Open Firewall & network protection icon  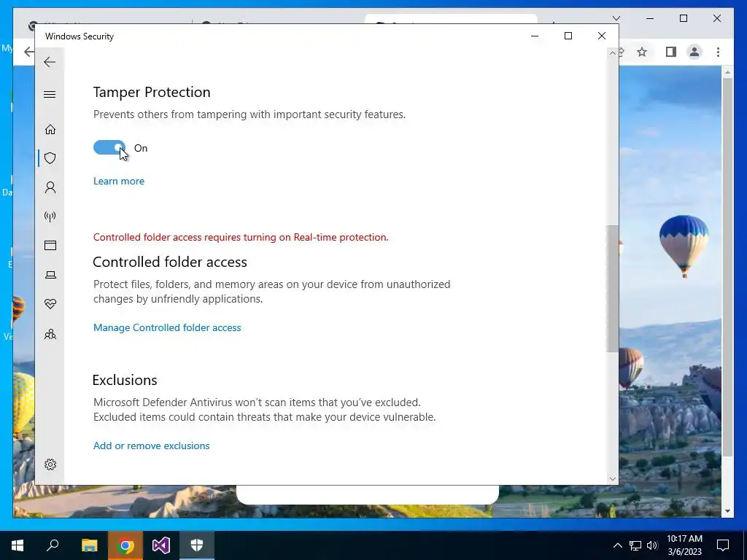[x=50, y=217]
